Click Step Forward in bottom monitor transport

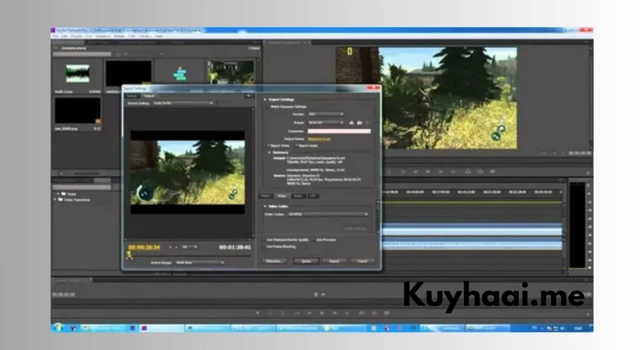coord(335,312)
